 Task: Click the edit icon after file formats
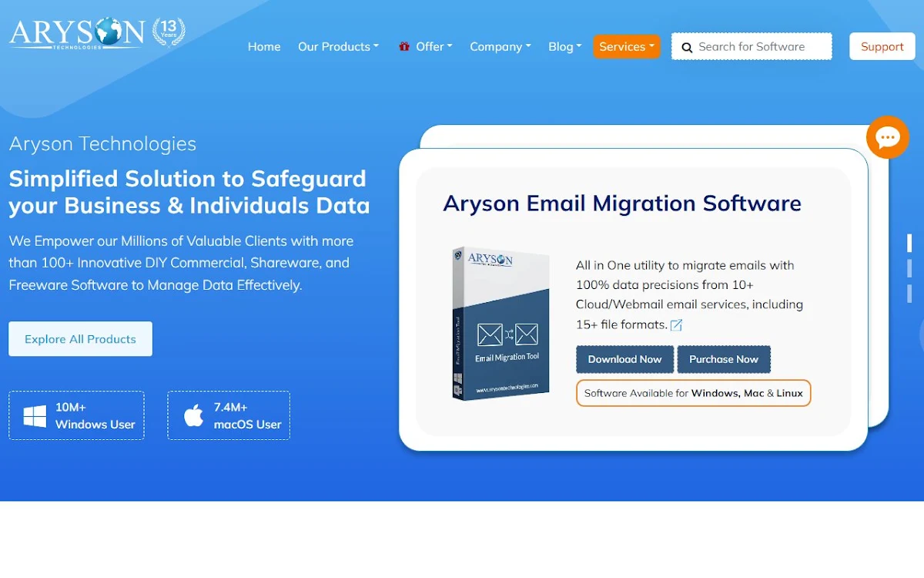click(676, 325)
